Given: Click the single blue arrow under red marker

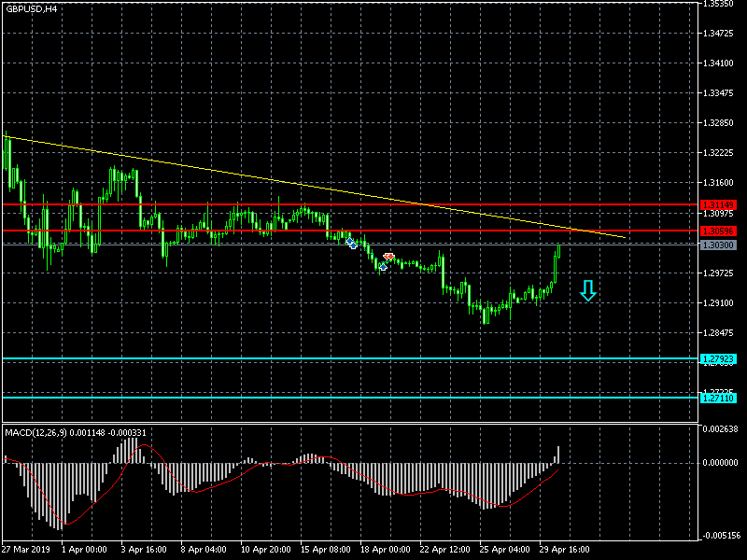Looking at the screenshot, I should pyautogui.click(x=382, y=267).
